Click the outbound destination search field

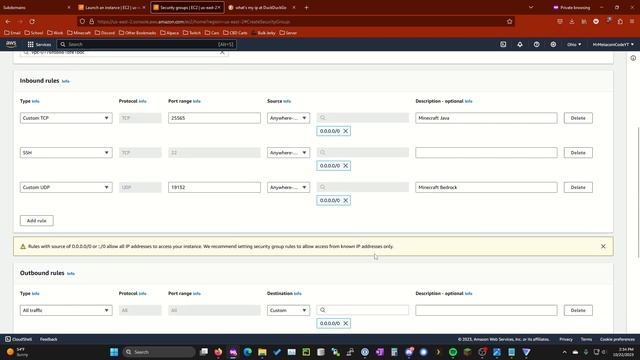[362, 310]
